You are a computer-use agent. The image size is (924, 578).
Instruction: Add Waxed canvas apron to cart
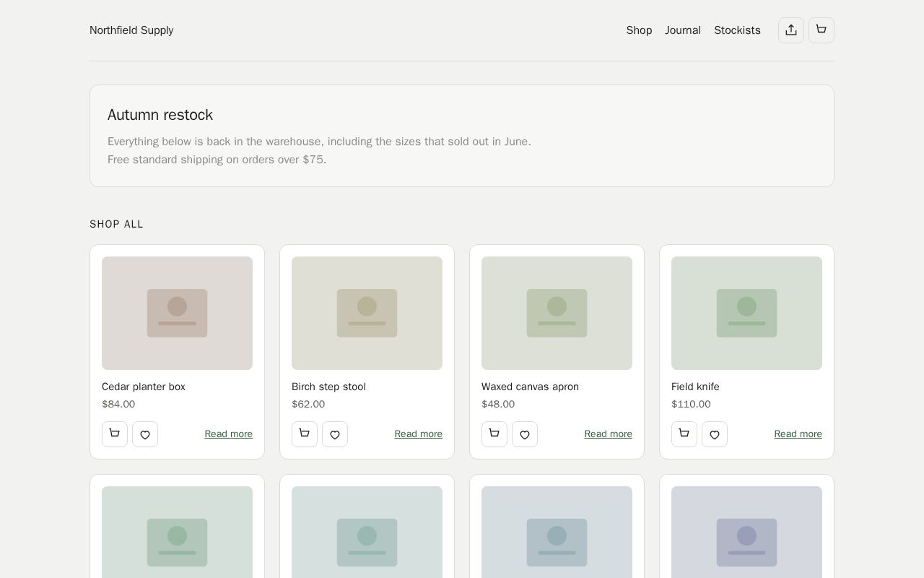coord(494,434)
